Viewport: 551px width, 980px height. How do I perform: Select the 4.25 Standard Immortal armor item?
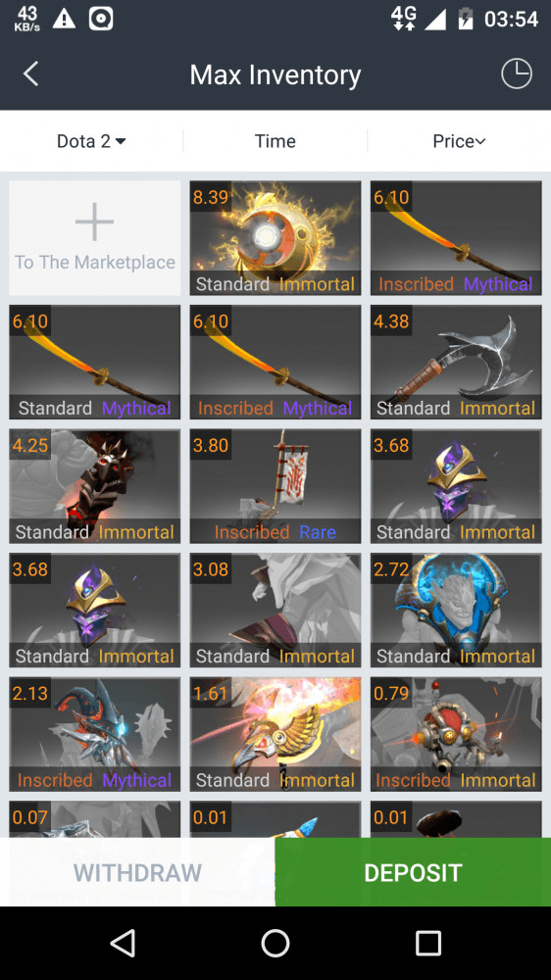(x=94, y=486)
